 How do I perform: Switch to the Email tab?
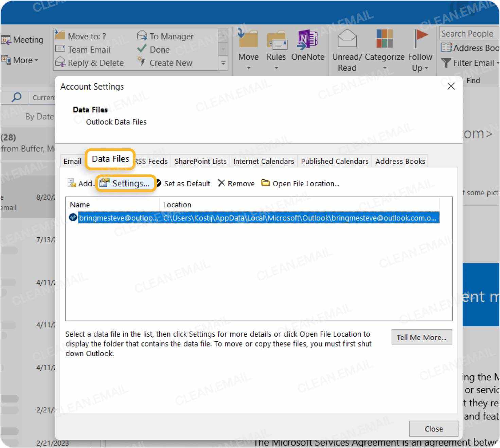[x=72, y=161]
